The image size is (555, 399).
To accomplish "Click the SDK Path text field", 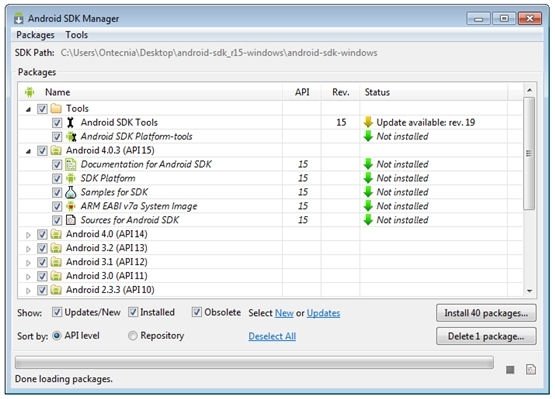I will coord(219,53).
